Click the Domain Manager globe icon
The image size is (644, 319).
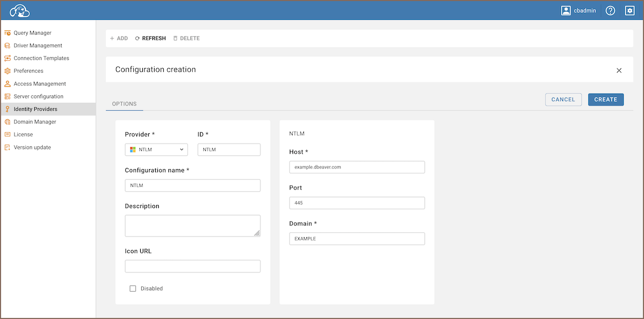(x=7, y=122)
